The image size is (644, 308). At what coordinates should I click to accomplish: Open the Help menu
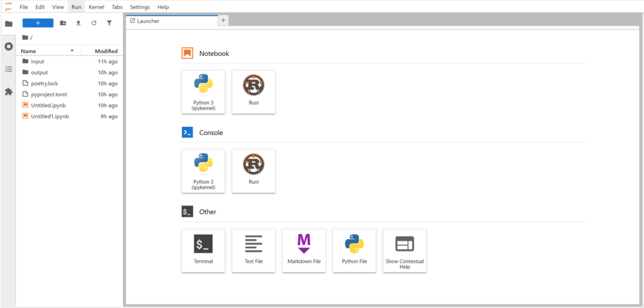pos(163,7)
